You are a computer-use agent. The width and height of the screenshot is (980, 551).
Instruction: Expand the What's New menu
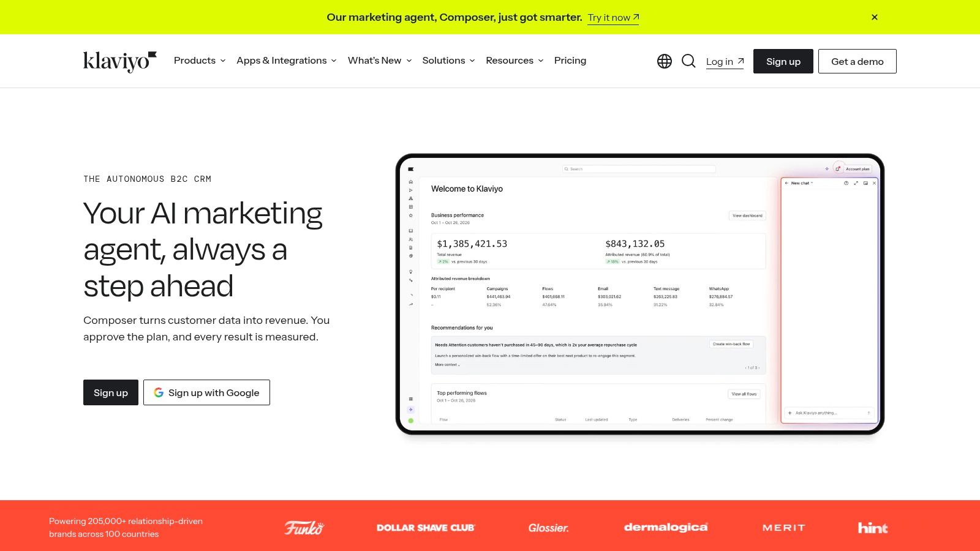[380, 61]
